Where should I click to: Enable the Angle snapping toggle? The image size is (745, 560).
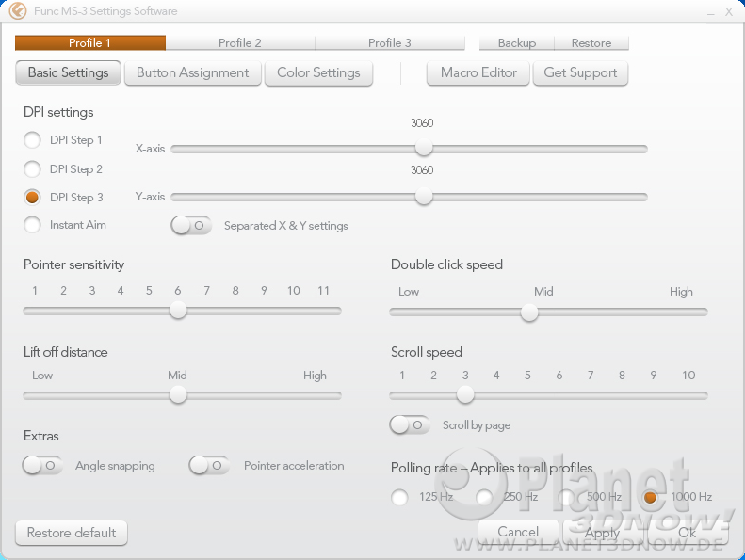(x=42, y=466)
